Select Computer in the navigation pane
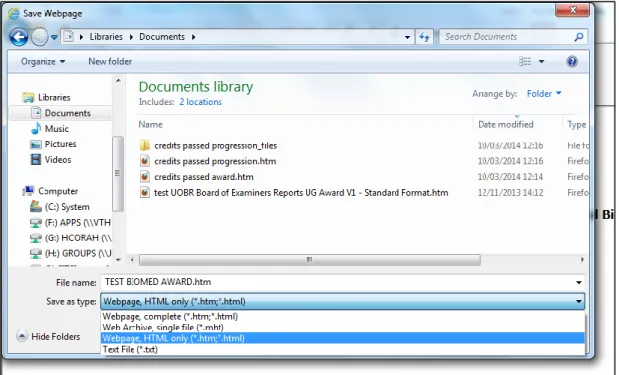The image size is (619, 375). 58,191
